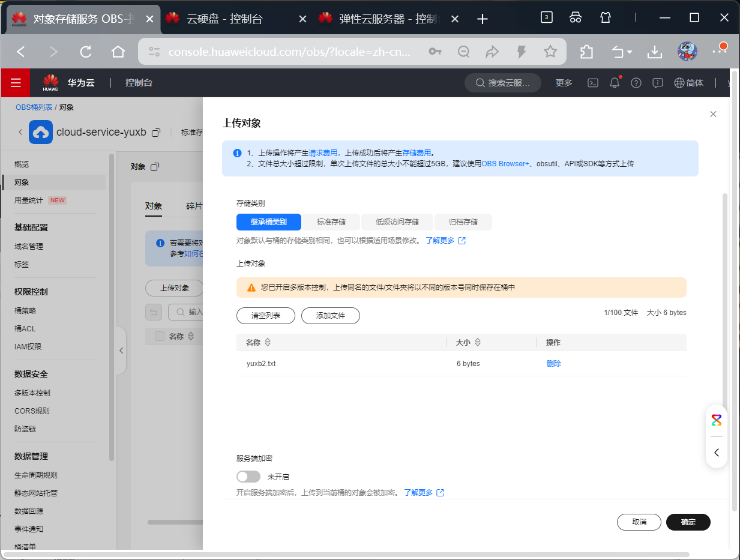Click the 清空列表 button
Screen dimensions: 740x560
pyautogui.click(x=266, y=316)
